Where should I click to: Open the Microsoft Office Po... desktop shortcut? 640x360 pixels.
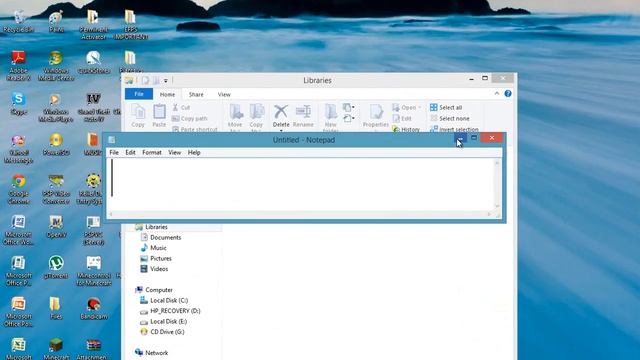(18, 311)
